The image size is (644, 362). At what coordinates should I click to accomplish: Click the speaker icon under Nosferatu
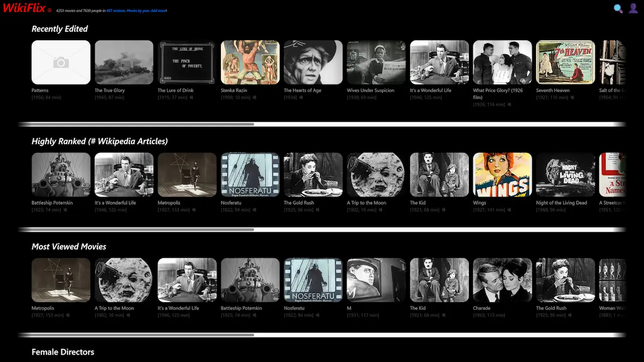tap(255, 210)
